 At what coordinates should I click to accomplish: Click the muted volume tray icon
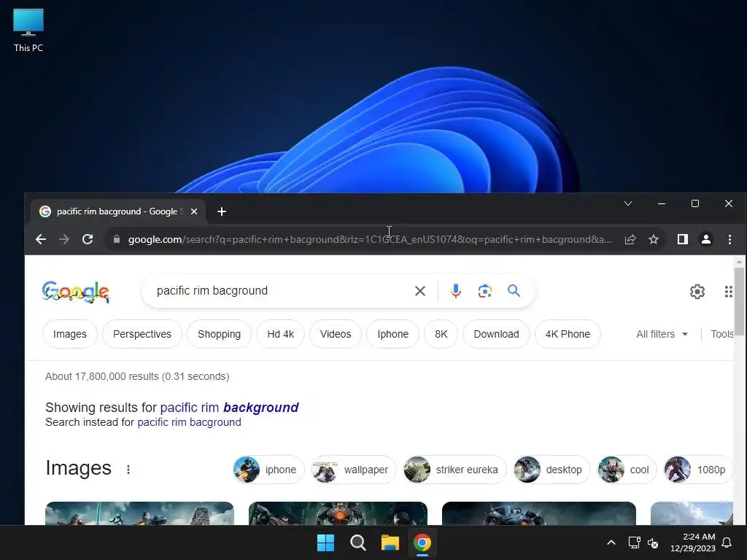[x=653, y=542]
